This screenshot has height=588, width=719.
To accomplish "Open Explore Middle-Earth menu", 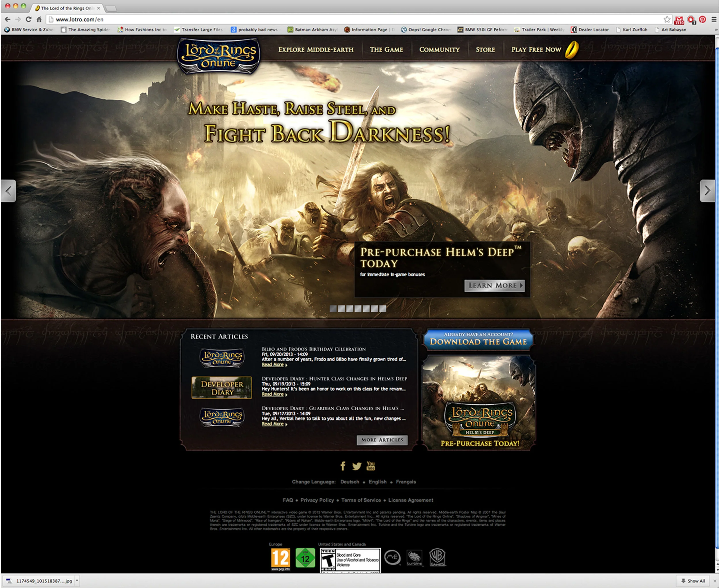I will [315, 49].
